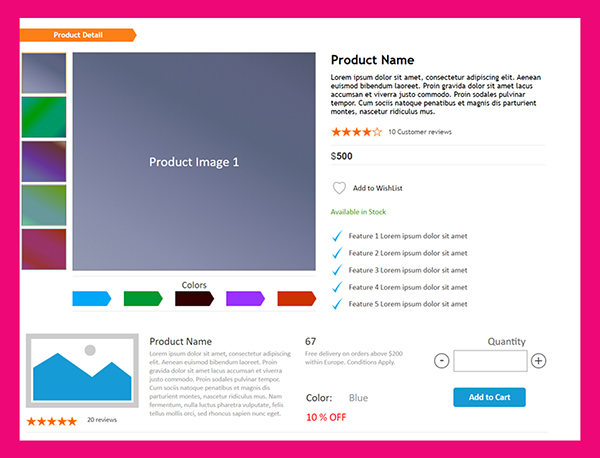Click the plus quantity button
Screen dimensions: 600x458
coord(538,361)
